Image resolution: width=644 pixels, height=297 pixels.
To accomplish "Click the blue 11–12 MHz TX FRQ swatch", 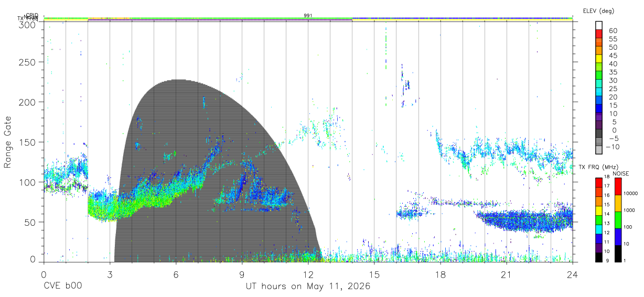I will (599, 238).
